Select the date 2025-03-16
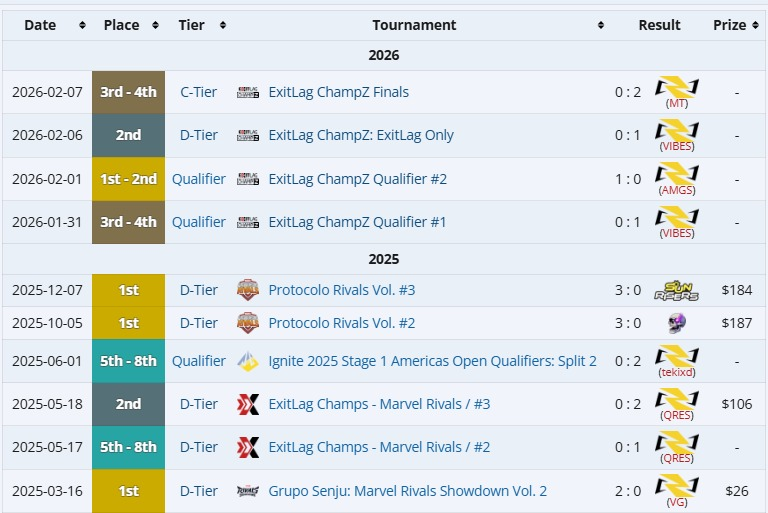The image size is (768, 513). click(x=48, y=491)
